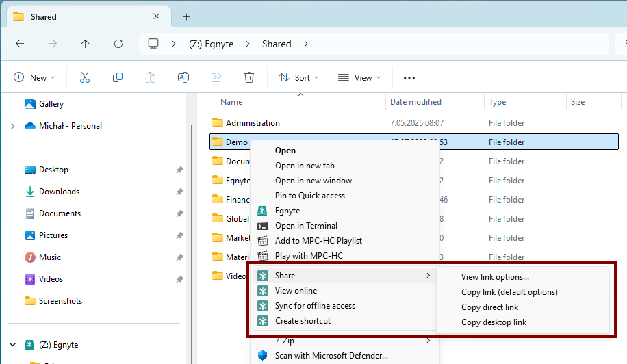The width and height of the screenshot is (627, 364).
Task: Open the three-dot See more menu
Action: click(x=409, y=78)
